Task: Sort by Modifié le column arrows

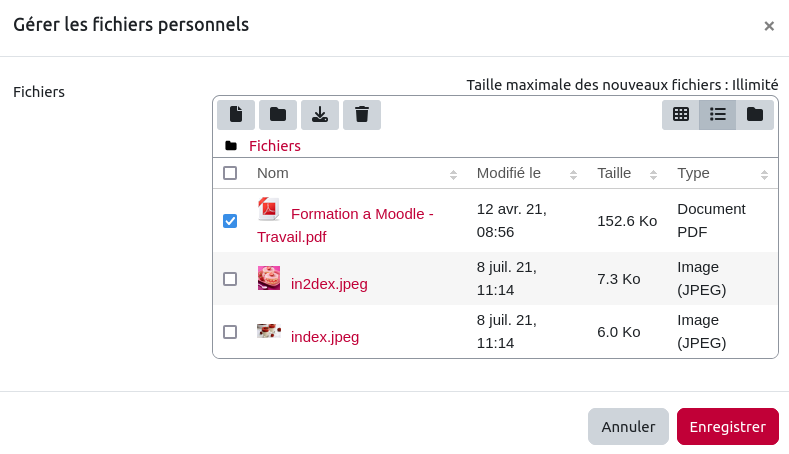Action: (x=573, y=174)
